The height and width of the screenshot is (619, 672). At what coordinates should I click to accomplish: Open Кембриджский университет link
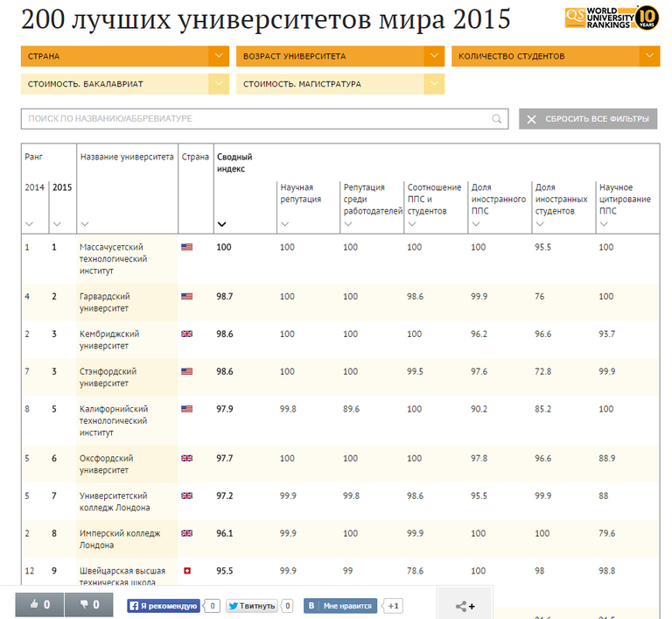(109, 340)
